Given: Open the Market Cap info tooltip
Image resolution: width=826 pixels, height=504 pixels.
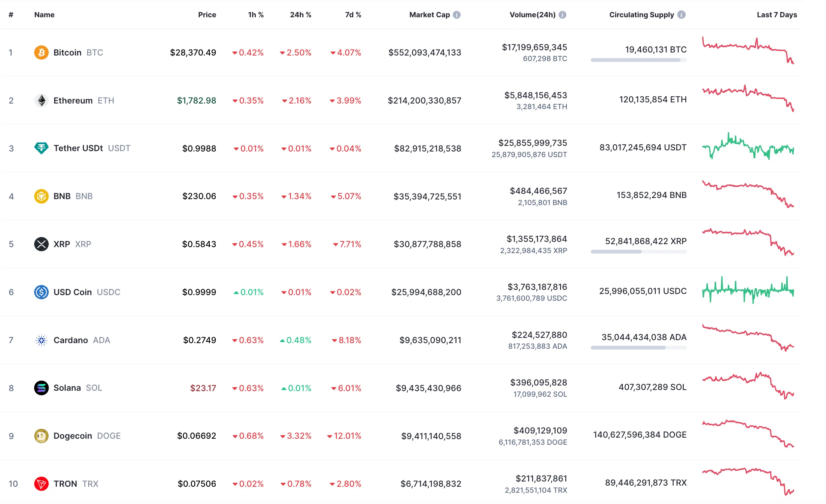Looking at the screenshot, I should [x=457, y=15].
